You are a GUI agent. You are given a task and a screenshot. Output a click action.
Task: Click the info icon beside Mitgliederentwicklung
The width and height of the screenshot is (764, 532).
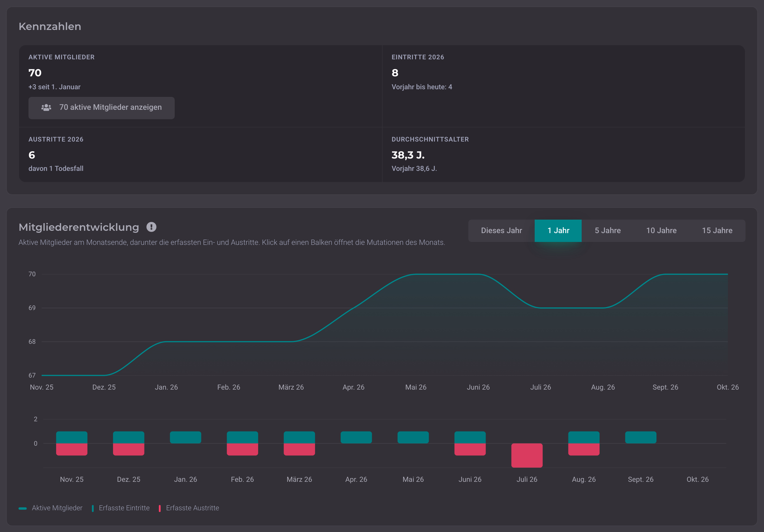click(152, 227)
